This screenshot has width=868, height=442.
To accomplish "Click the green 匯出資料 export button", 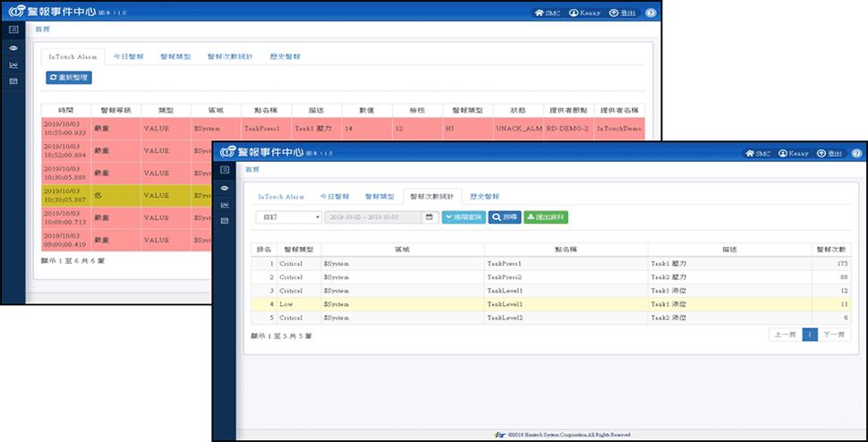I will point(545,217).
